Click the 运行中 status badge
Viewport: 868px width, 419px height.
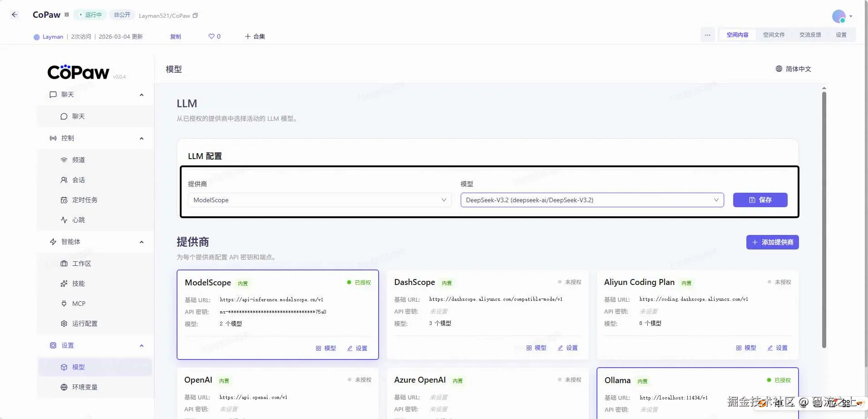pos(90,15)
